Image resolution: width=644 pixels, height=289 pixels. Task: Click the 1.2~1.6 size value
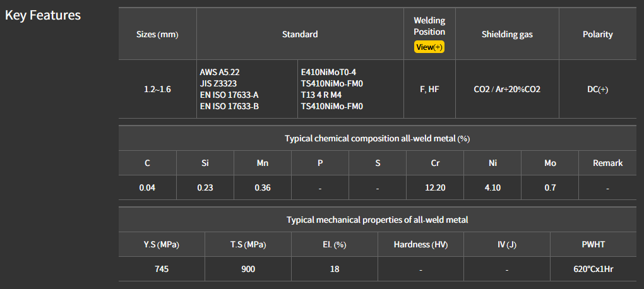click(157, 89)
